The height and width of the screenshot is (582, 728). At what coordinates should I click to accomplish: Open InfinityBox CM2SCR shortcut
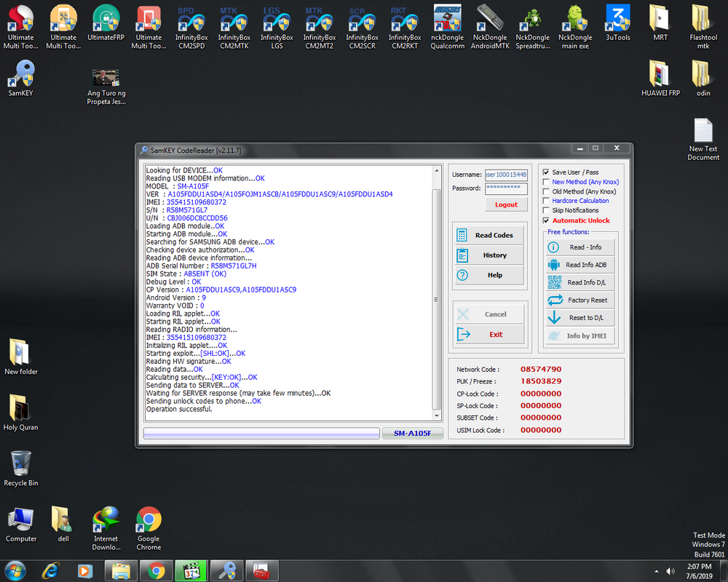pos(362,27)
